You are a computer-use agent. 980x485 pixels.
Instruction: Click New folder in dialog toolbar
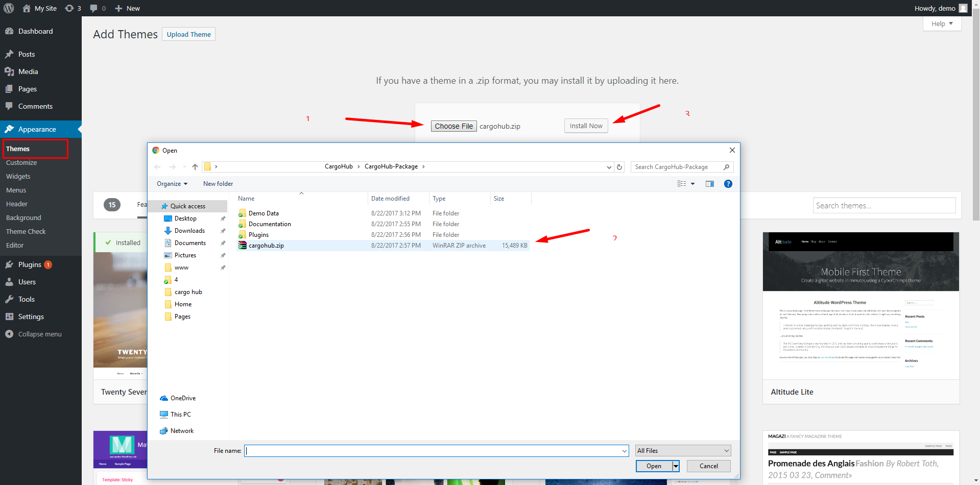click(x=218, y=184)
